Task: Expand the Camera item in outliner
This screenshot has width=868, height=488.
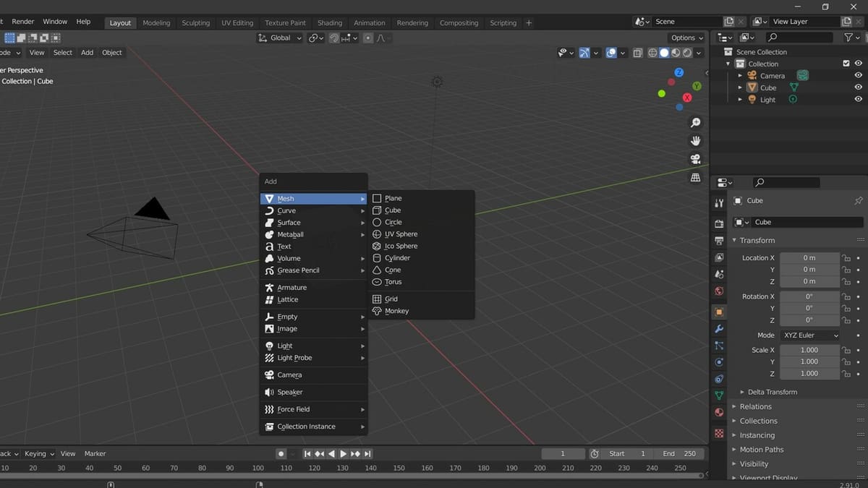Action: point(740,75)
